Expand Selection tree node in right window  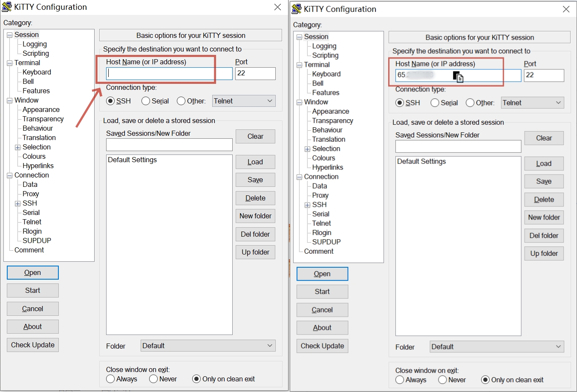click(307, 149)
